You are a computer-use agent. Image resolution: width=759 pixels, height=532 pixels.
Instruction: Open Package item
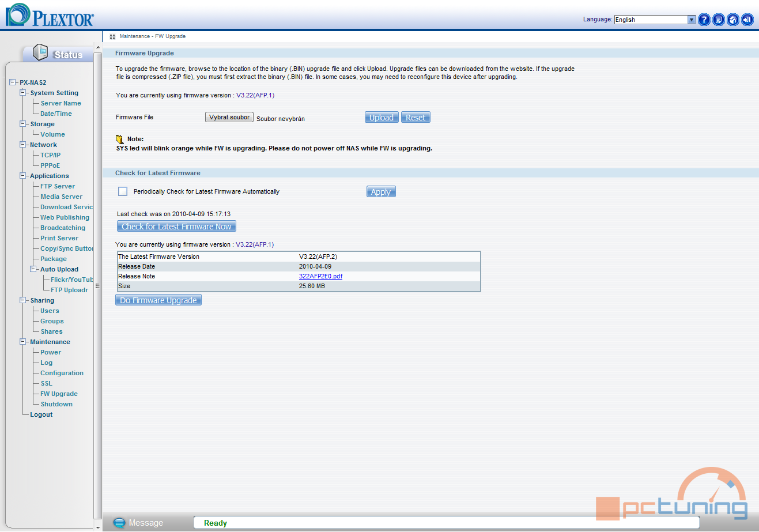tap(54, 259)
